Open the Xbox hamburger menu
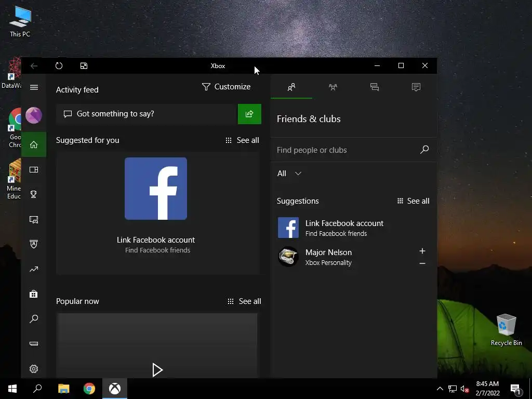This screenshot has width=532, height=399. pos(34,87)
